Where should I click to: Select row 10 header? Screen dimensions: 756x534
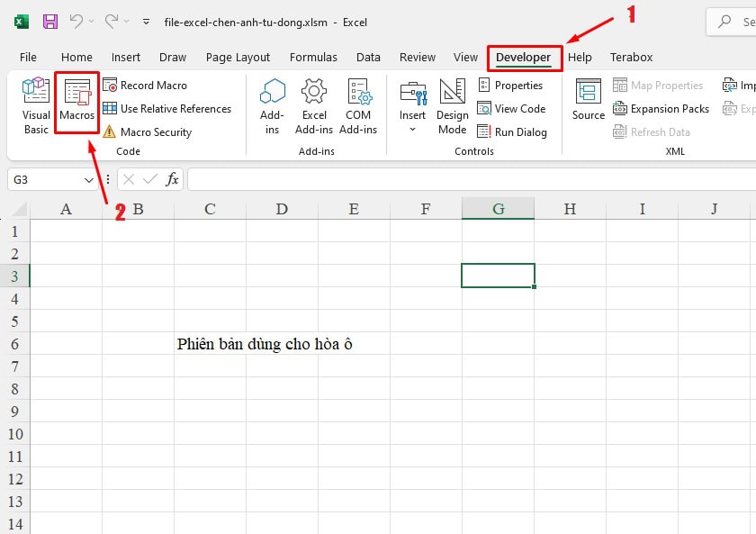pos(15,434)
